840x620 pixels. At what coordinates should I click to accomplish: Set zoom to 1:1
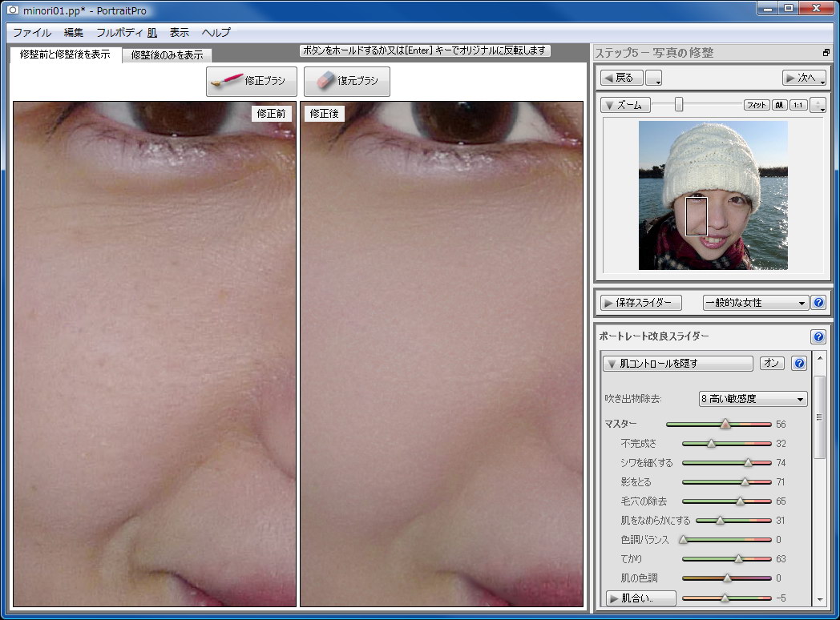[x=798, y=105]
